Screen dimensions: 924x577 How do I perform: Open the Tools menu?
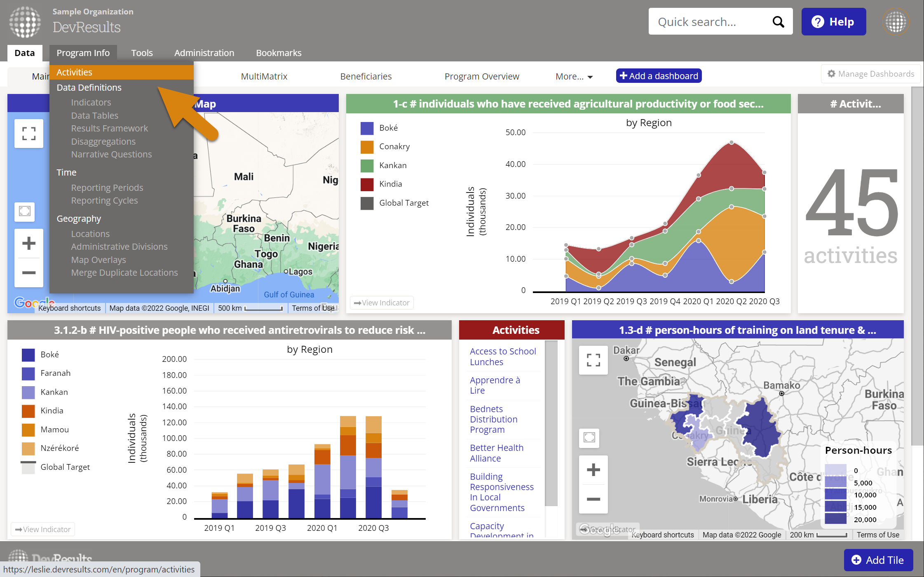click(142, 53)
